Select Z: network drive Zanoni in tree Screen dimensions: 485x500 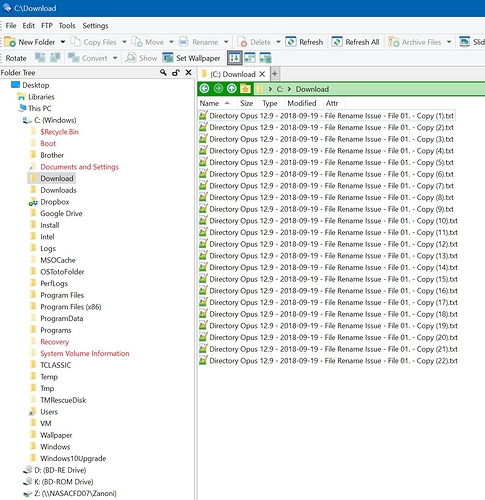tap(75, 493)
